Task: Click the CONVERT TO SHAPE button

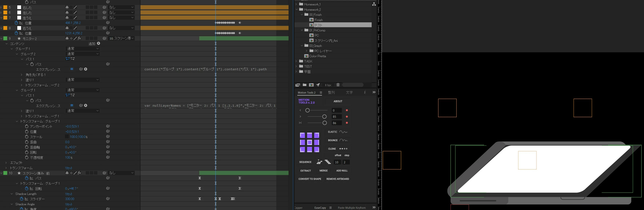Action: click(310, 179)
